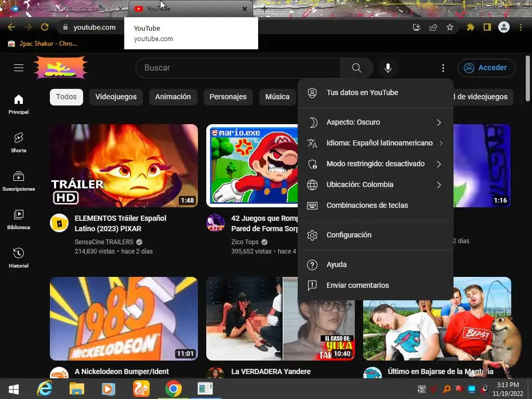This screenshot has height=399, width=532.
Task: Click the search magnifier button
Action: pos(356,68)
